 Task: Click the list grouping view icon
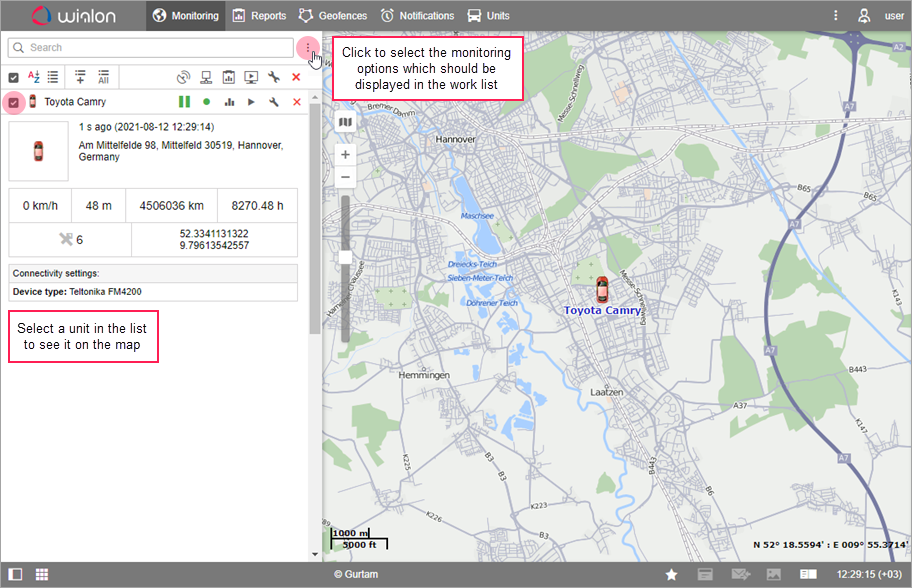(53, 77)
